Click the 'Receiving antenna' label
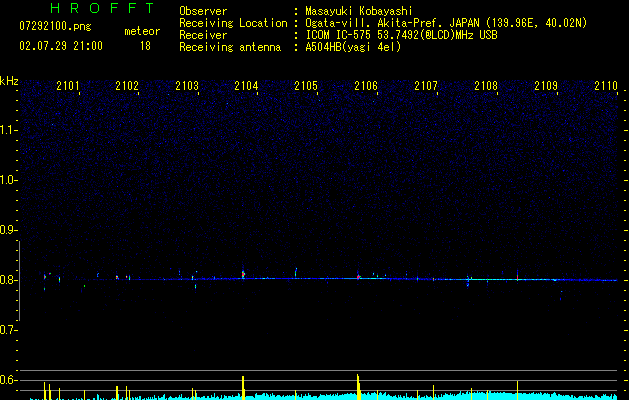This screenshot has width=629, height=400. click(230, 47)
